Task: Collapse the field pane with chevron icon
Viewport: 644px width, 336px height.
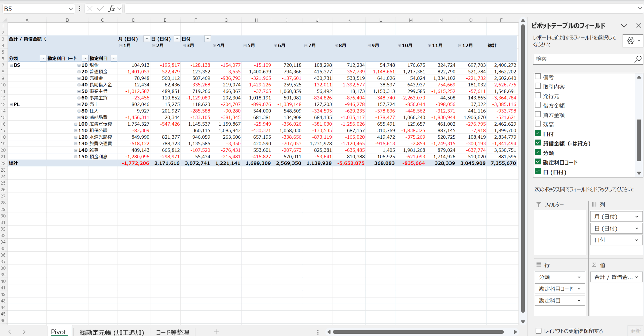Action: point(624,26)
